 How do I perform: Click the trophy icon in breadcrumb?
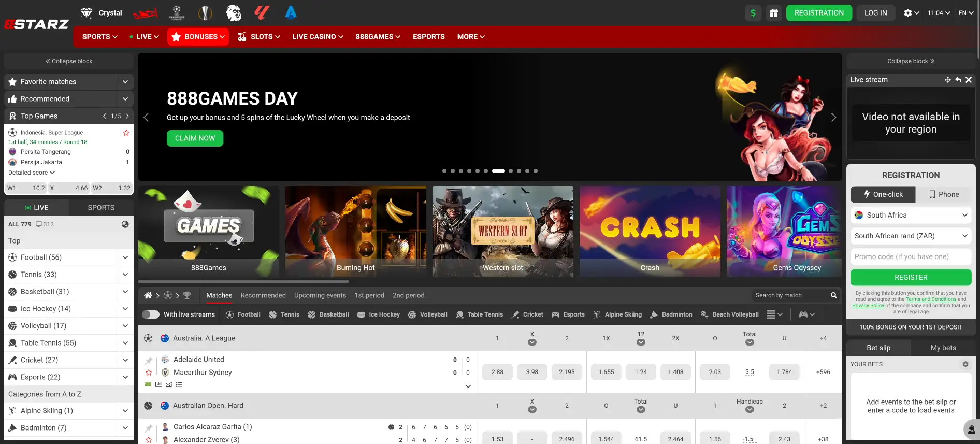[187, 295]
